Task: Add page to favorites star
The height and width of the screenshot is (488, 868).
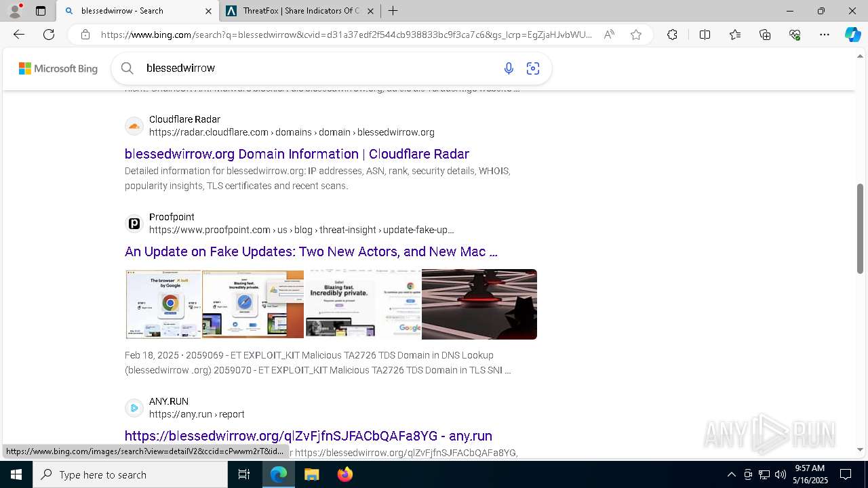Action: 636,35
